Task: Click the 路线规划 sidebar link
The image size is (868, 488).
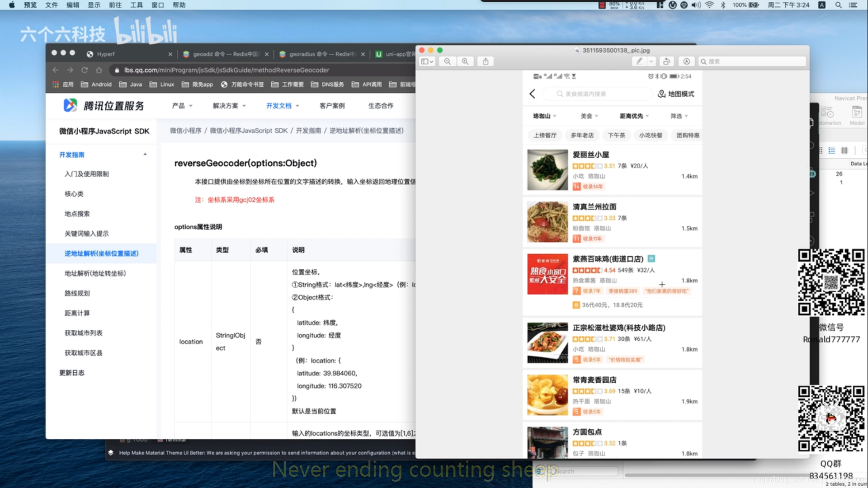Action: click(77, 293)
